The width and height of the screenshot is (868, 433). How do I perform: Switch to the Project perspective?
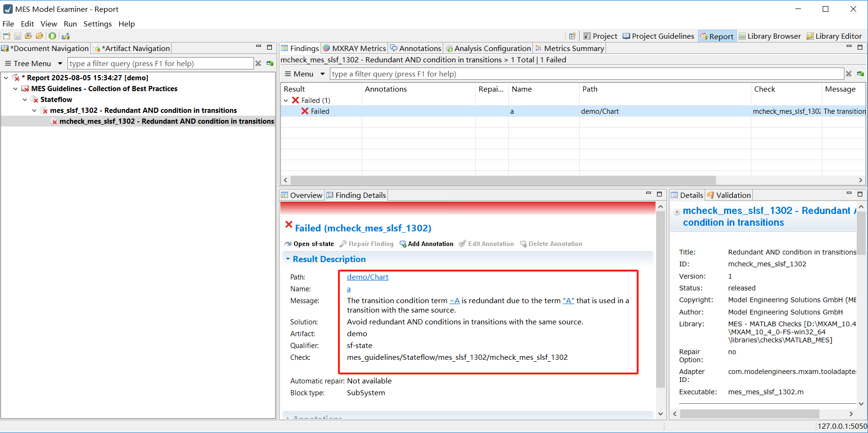point(600,36)
